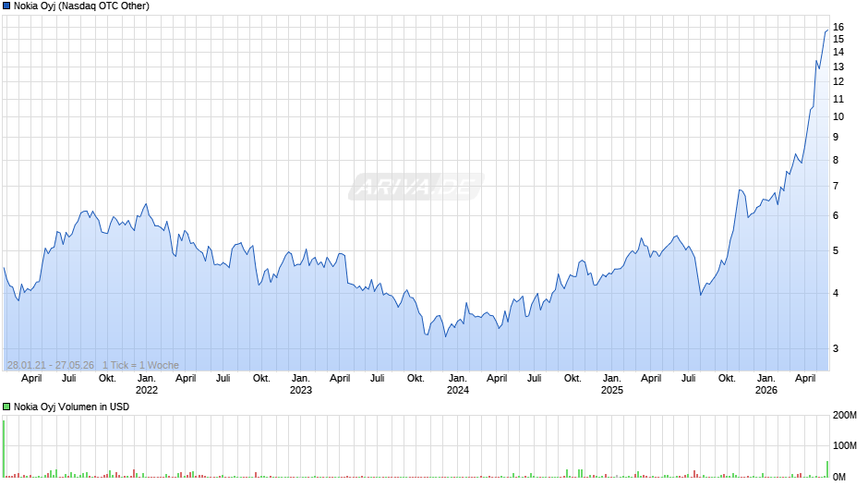Click the '12' price axis label
The width and height of the screenshot is (868, 486).
[838, 82]
